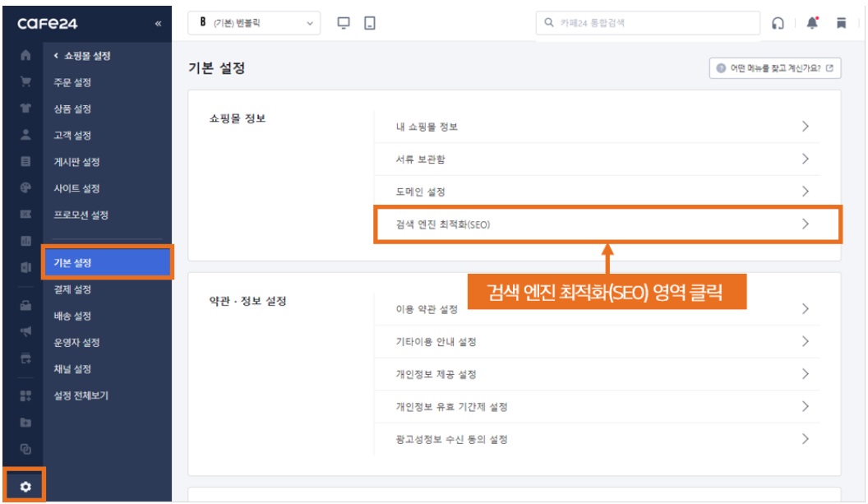Open design via palette icon

[x=25, y=187]
